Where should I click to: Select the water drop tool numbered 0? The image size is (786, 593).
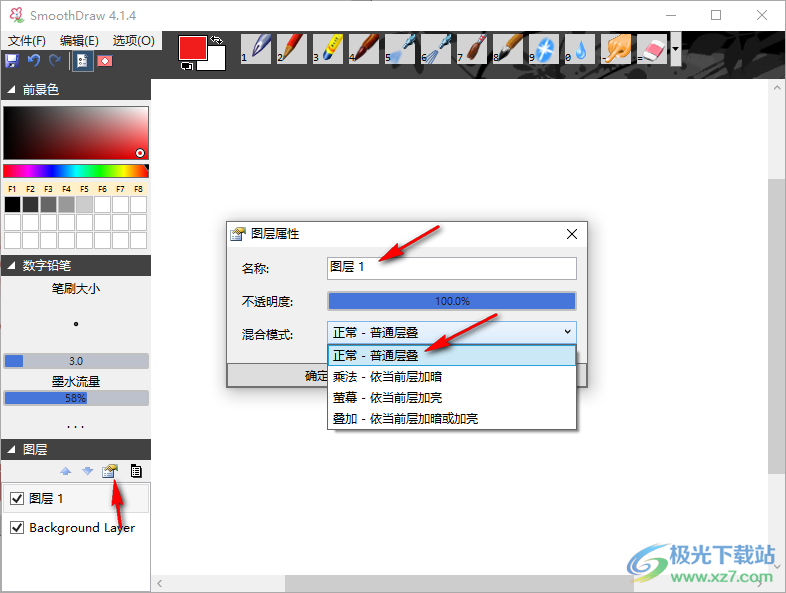[x=580, y=49]
